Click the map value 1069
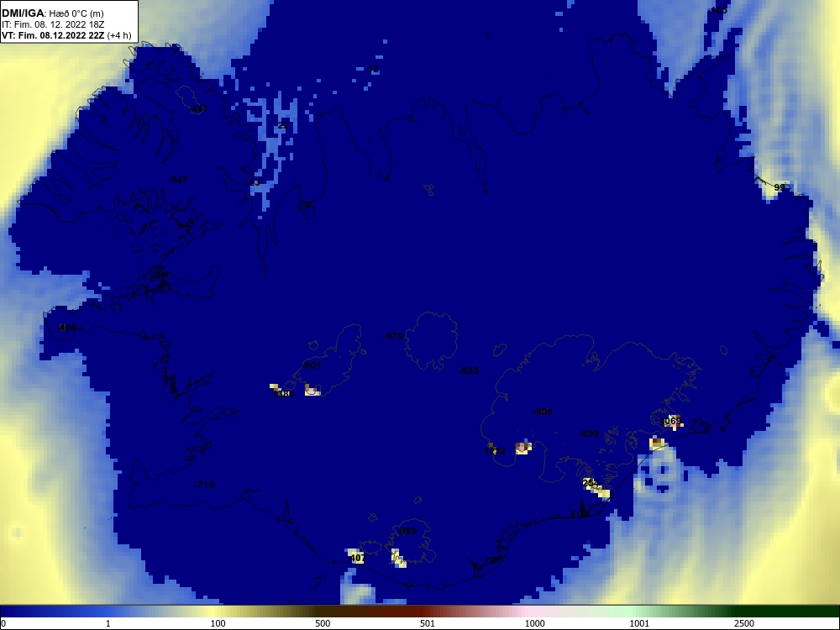The width and height of the screenshot is (840, 630). tap(670, 421)
